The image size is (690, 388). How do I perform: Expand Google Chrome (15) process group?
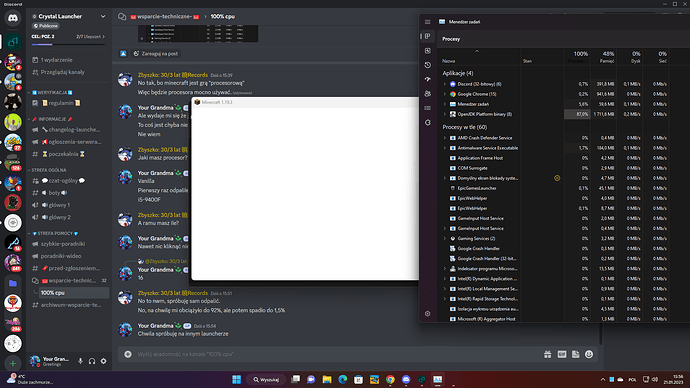click(x=444, y=94)
